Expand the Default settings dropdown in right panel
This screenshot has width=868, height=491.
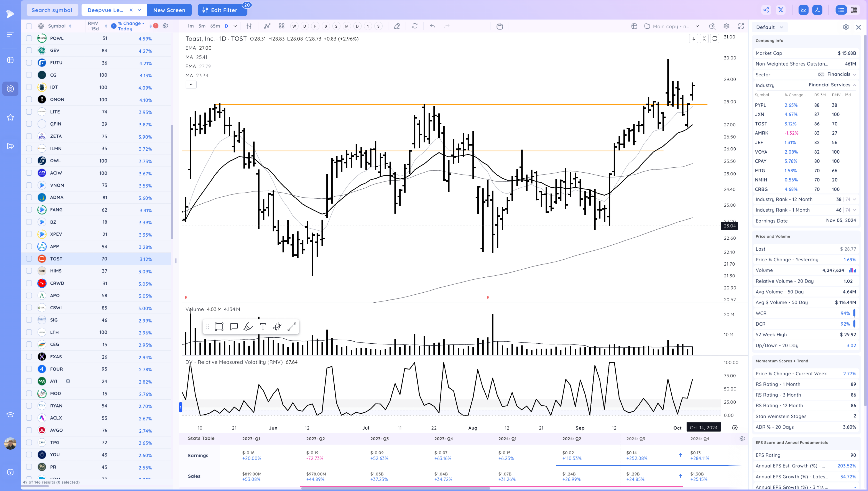769,27
